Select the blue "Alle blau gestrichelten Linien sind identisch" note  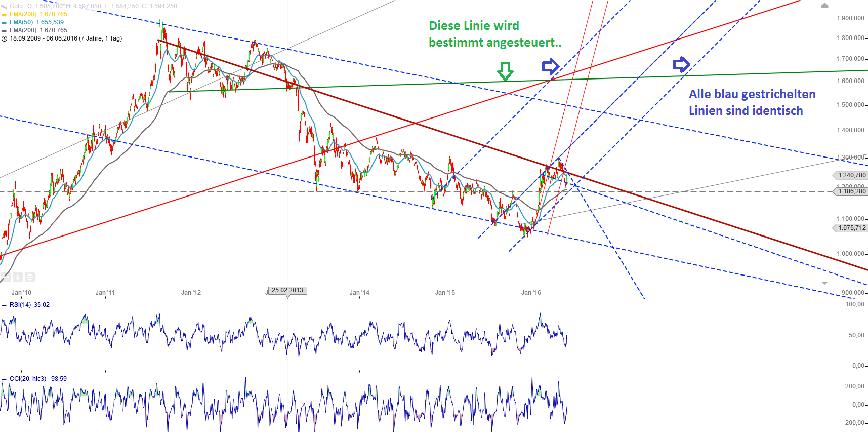pos(752,102)
